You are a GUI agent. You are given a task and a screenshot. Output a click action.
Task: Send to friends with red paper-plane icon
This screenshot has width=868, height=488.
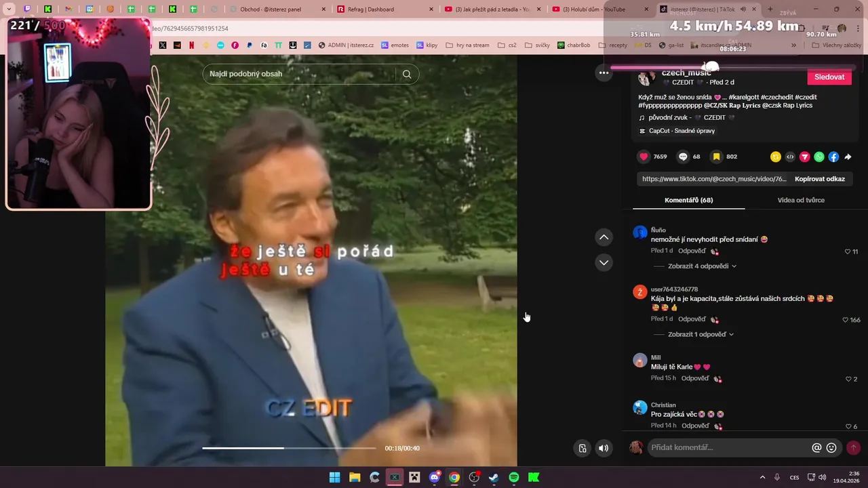pyautogui.click(x=805, y=157)
